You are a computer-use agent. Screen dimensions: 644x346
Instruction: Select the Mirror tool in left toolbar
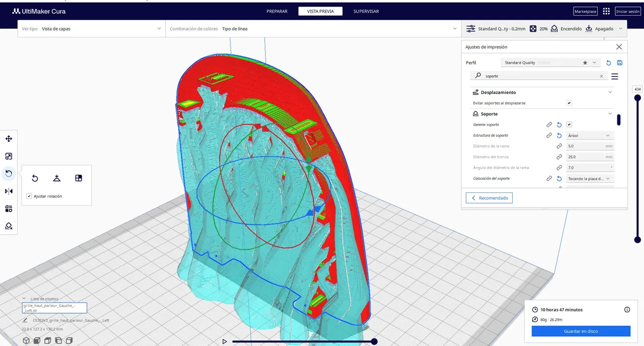click(9, 191)
